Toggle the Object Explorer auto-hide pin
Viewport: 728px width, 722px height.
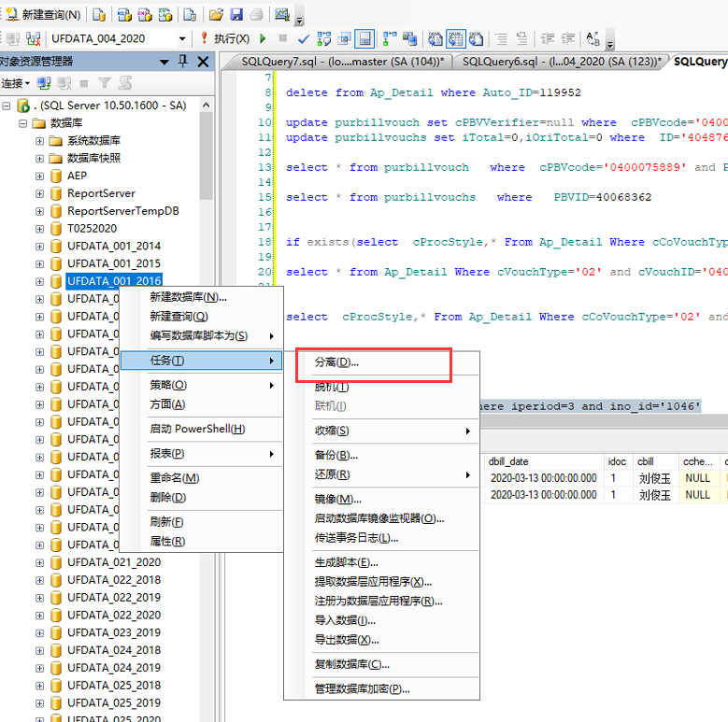click(x=183, y=62)
